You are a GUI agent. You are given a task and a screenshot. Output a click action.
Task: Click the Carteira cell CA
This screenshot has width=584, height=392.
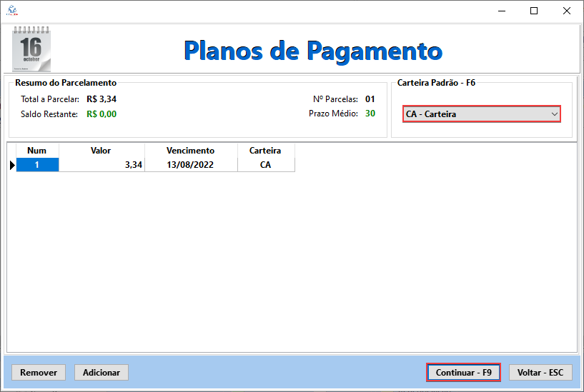(x=266, y=165)
